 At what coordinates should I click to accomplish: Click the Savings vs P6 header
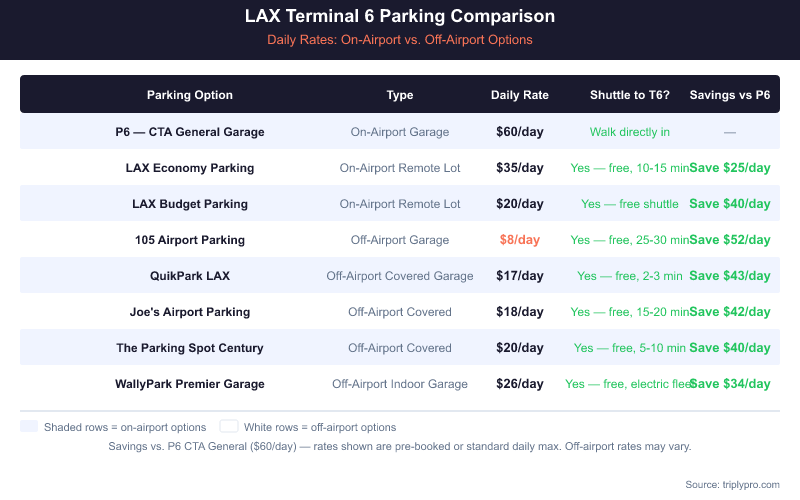(x=730, y=95)
